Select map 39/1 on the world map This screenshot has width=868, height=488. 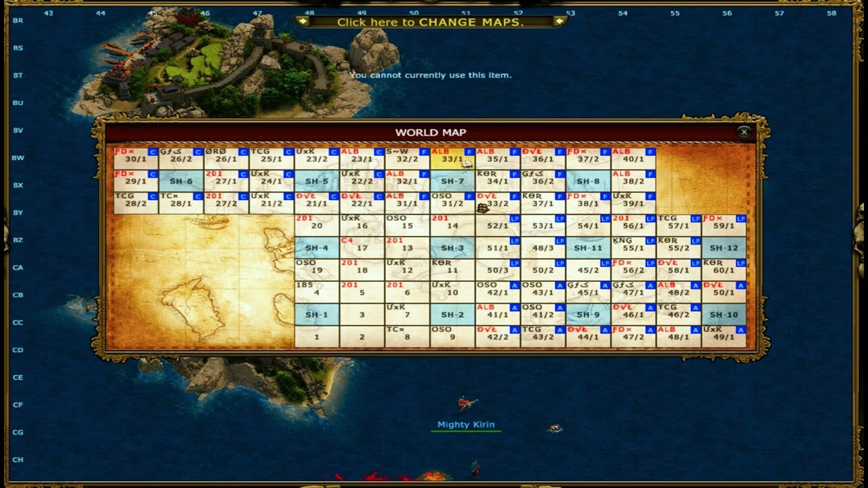pos(633,203)
